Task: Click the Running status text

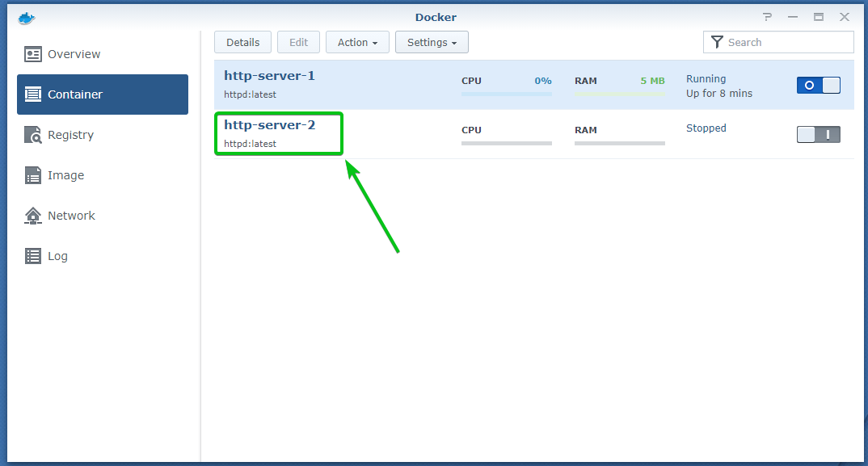Action: [706, 79]
